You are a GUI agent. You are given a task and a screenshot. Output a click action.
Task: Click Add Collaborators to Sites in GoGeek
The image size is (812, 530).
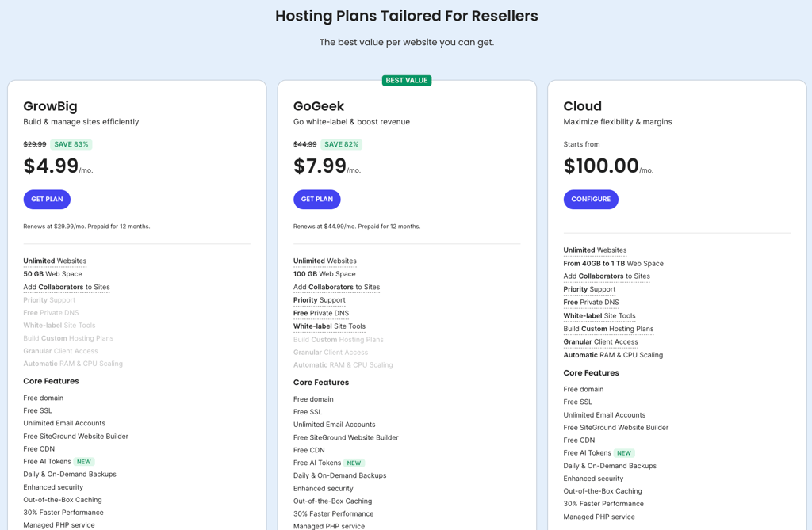point(336,287)
